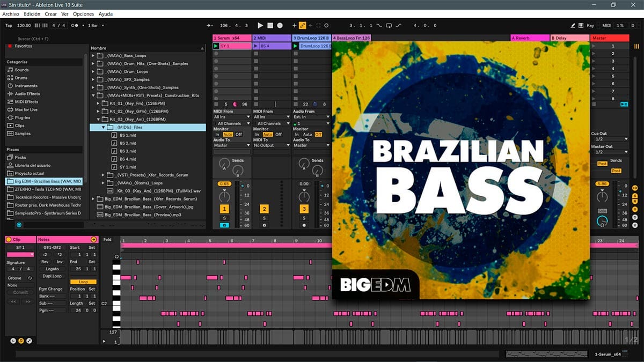Open track 1 MIDI From dropdown
Screen dimensions: 644x362
click(x=232, y=117)
